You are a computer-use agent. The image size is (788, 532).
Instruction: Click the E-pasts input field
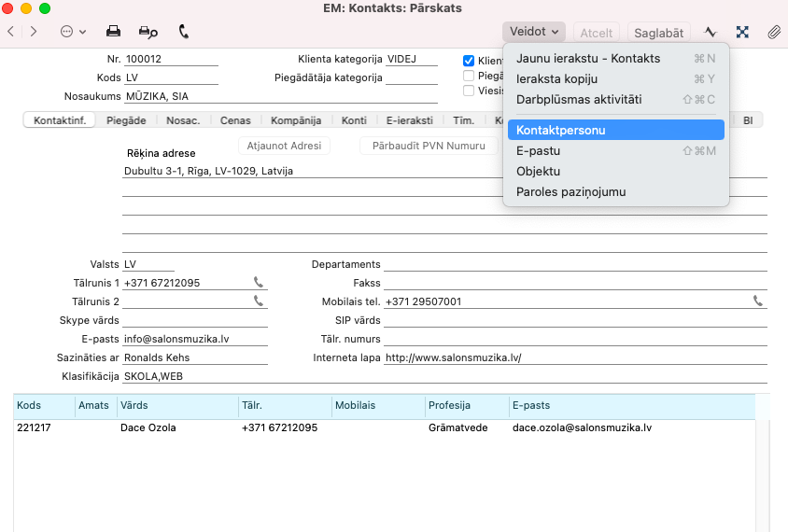195,339
